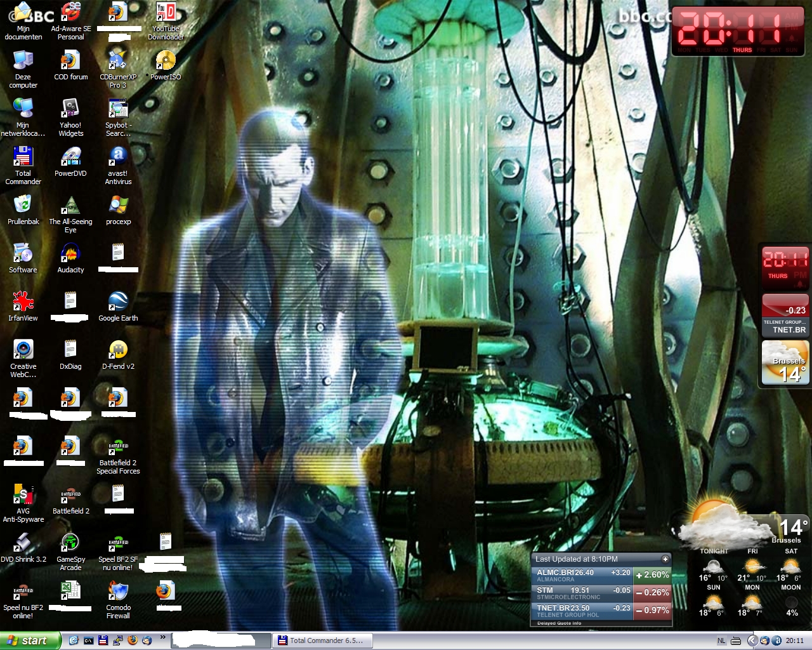
Task: Open Comodo Firewall shortcut
Action: [118, 591]
